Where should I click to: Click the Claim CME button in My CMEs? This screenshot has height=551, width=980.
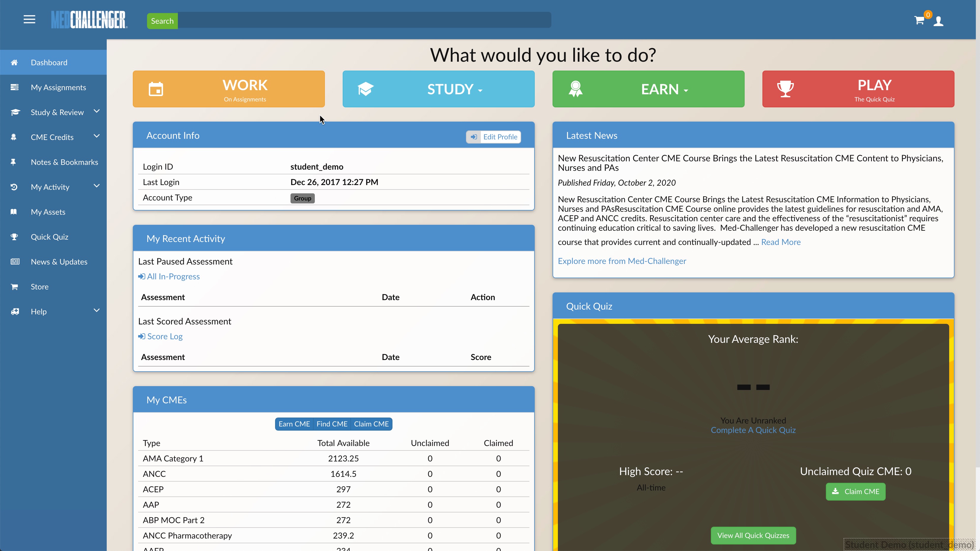point(371,424)
